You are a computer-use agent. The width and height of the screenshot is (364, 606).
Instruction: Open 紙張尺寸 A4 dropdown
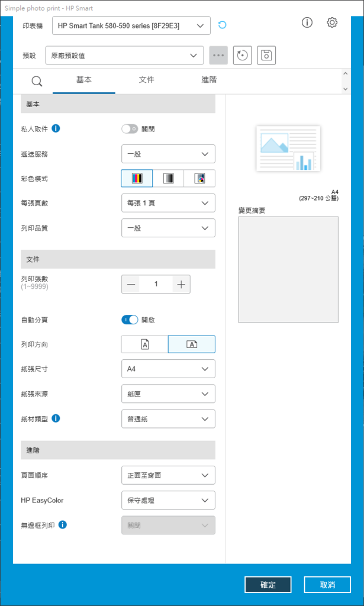tap(168, 369)
